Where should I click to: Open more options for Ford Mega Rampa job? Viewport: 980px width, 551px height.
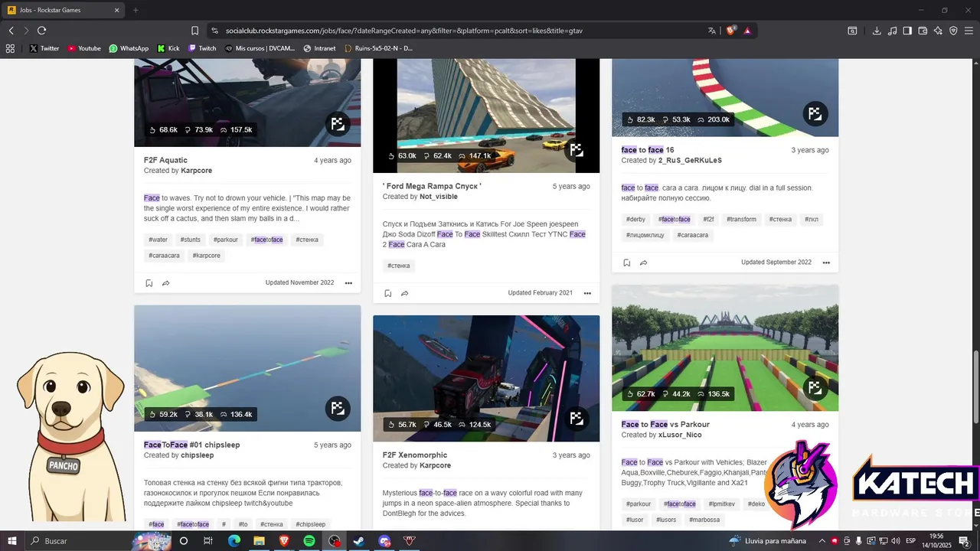[x=587, y=293]
